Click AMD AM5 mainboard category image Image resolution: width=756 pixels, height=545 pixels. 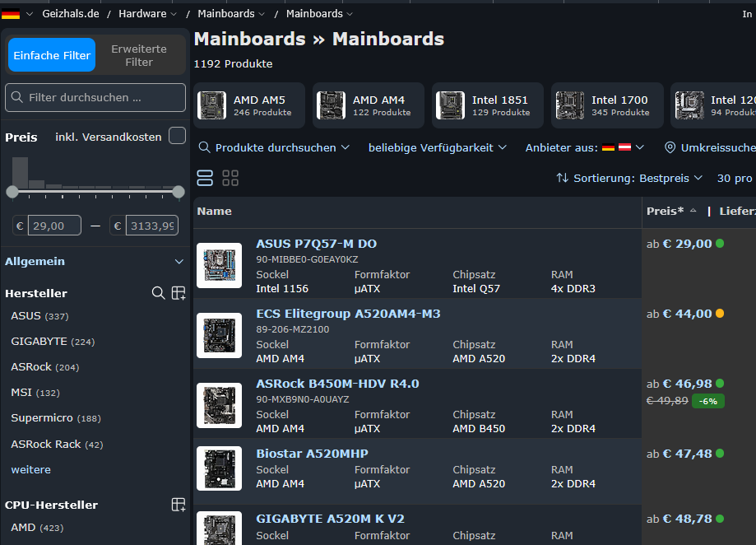click(x=211, y=105)
